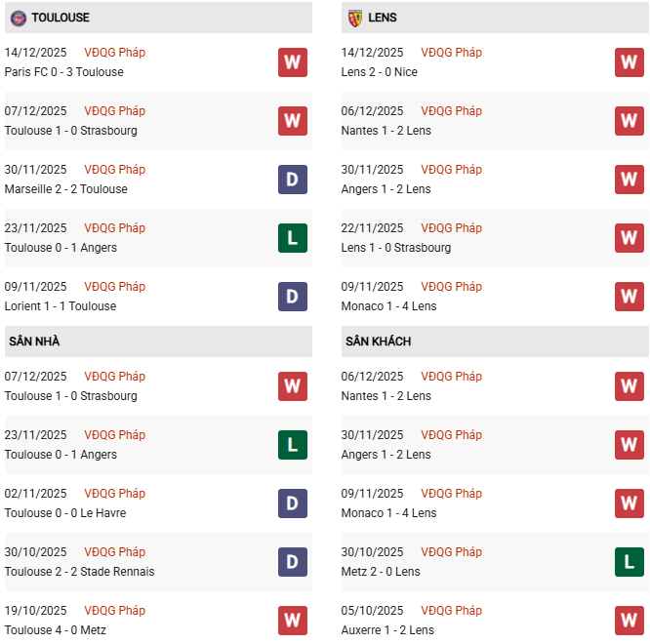The width and height of the screenshot is (650, 644).
Task: Click the Toulouse club logo
Action: [18, 18]
